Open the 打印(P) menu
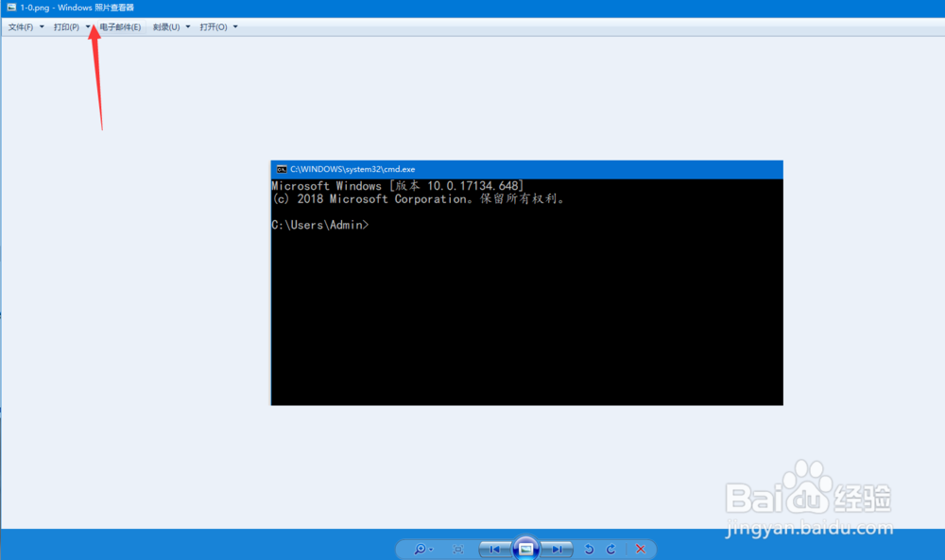945x560 pixels. pyautogui.click(x=72, y=27)
